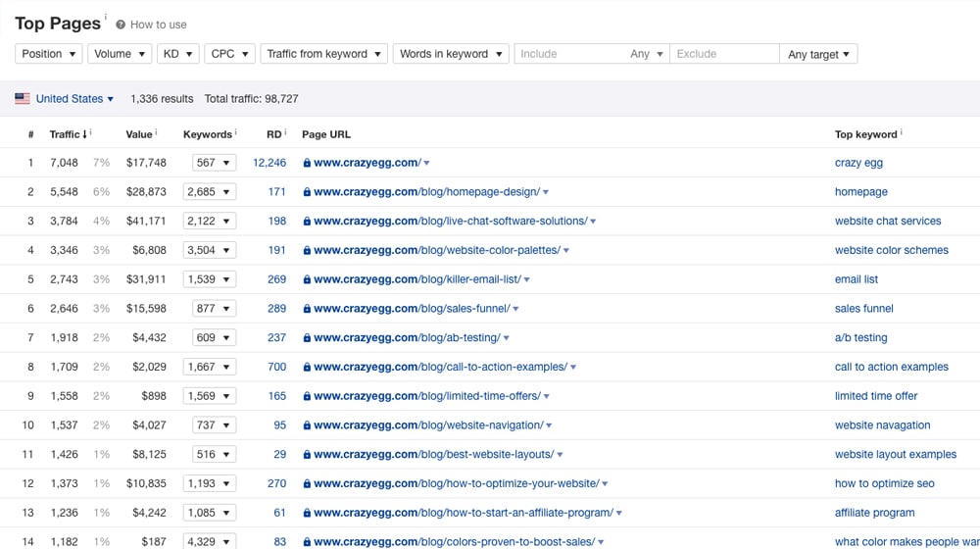Screen dimensions: 980x549
Task: Open URL options arrow for call-to-action-examples page
Action: pyautogui.click(x=573, y=368)
